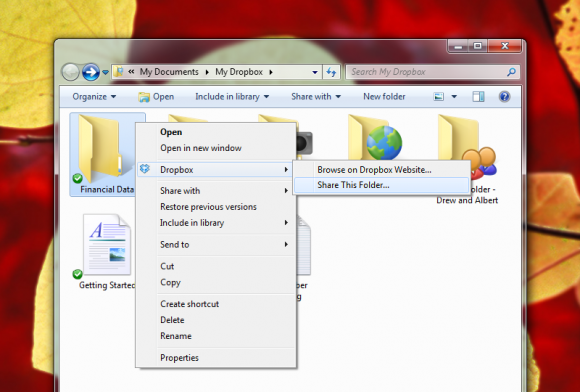Click the Help question mark icon
This screenshot has height=392, width=580.
click(x=505, y=97)
